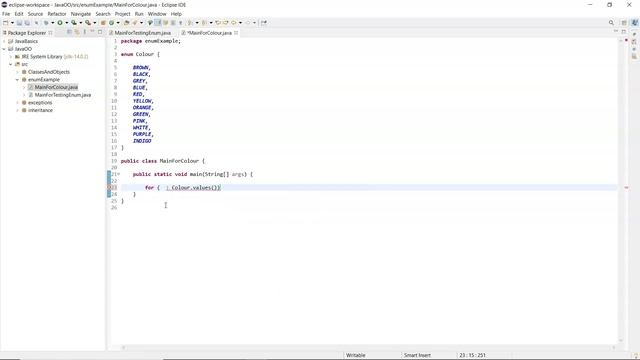Click the error marker on line 23

click(109, 187)
